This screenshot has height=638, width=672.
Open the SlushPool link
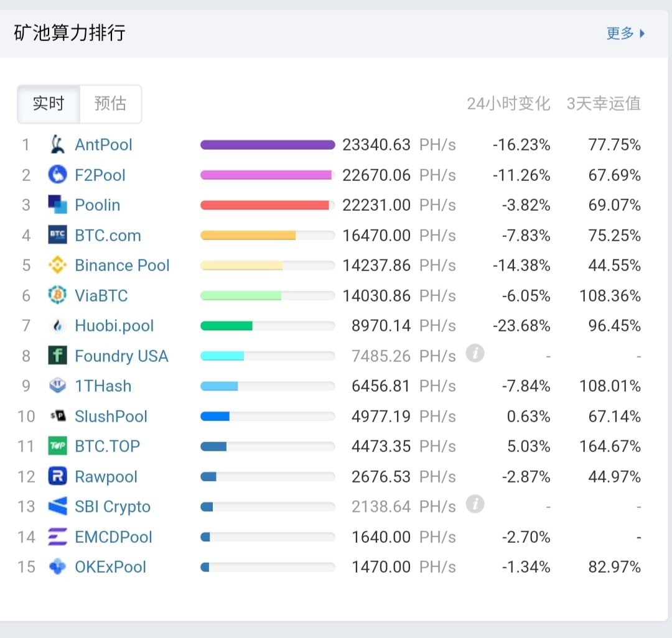(x=111, y=416)
